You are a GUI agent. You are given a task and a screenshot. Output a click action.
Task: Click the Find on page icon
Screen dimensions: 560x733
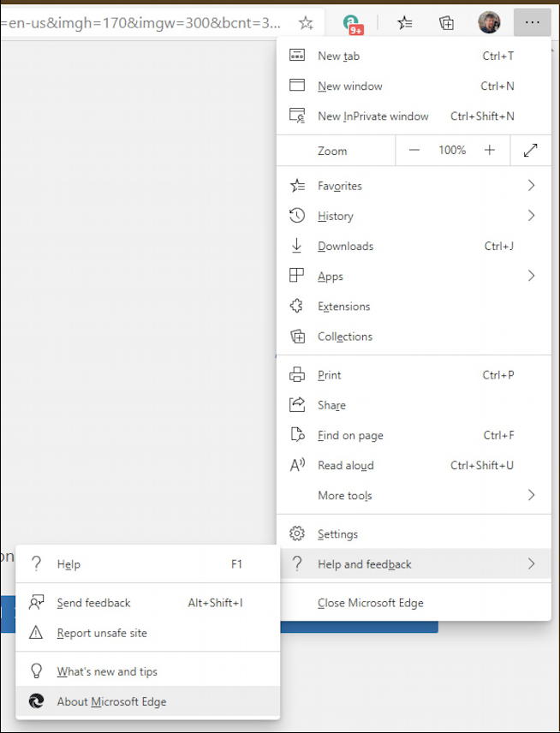pos(297,435)
